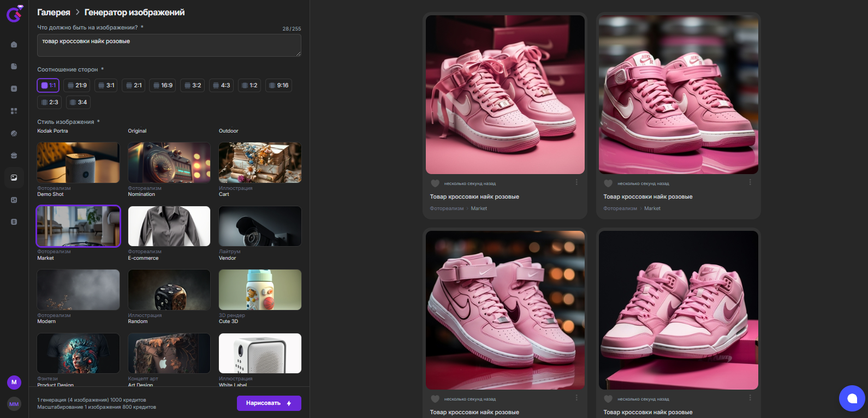This screenshot has height=418, width=868.
Task: Choose the Art Design concept art thumbnail
Action: point(169,354)
